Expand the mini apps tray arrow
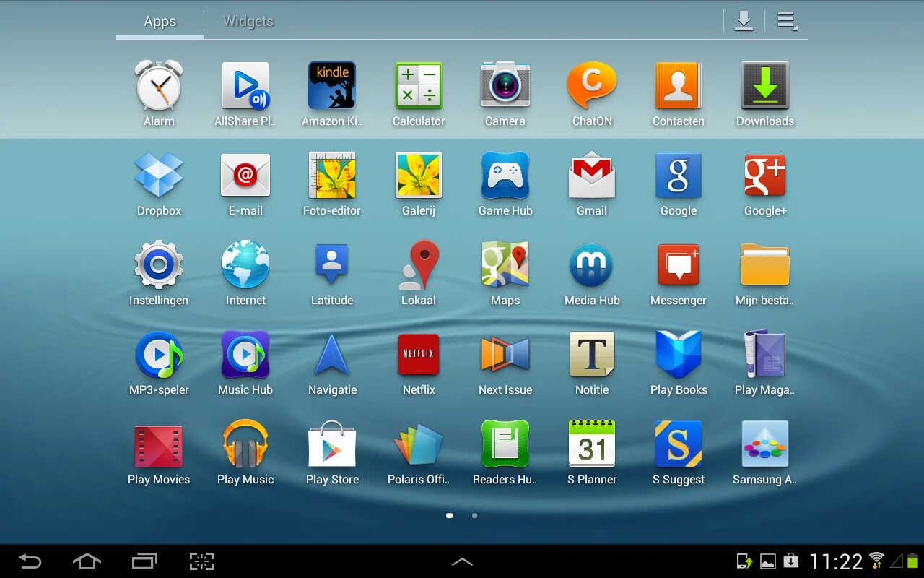 click(462, 561)
